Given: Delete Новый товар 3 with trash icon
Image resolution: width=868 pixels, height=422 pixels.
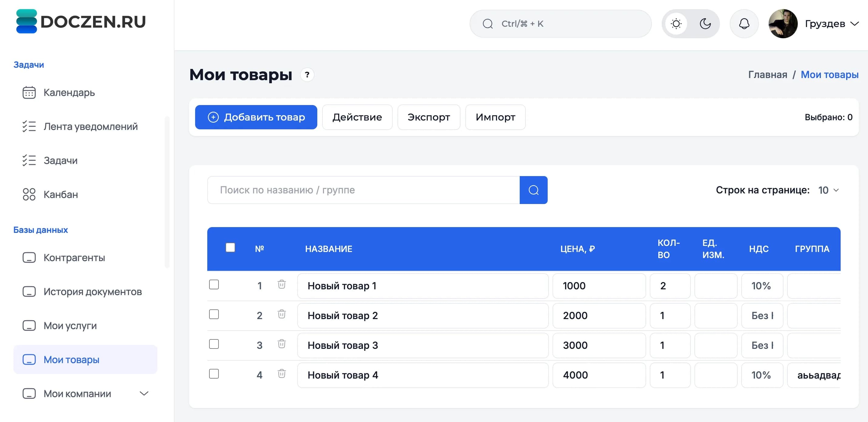Looking at the screenshot, I should click(282, 344).
